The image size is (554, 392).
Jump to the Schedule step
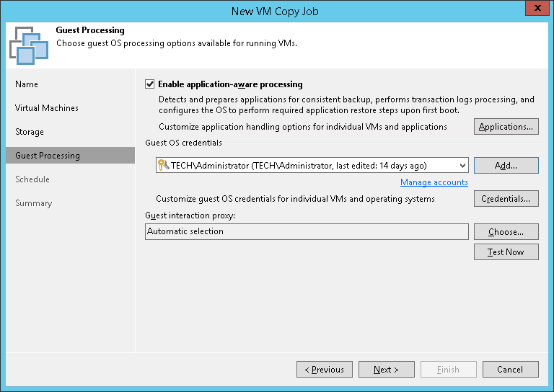click(x=32, y=179)
